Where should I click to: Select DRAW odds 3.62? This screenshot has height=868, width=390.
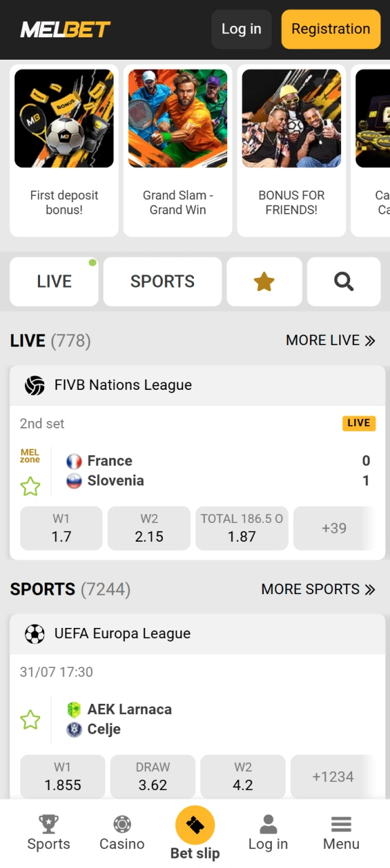click(x=153, y=776)
